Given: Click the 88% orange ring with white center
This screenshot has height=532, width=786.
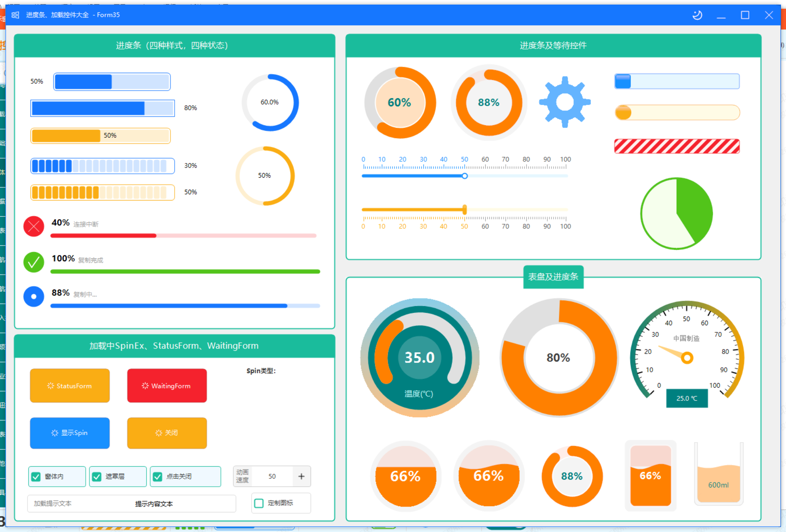Looking at the screenshot, I should 489,102.
